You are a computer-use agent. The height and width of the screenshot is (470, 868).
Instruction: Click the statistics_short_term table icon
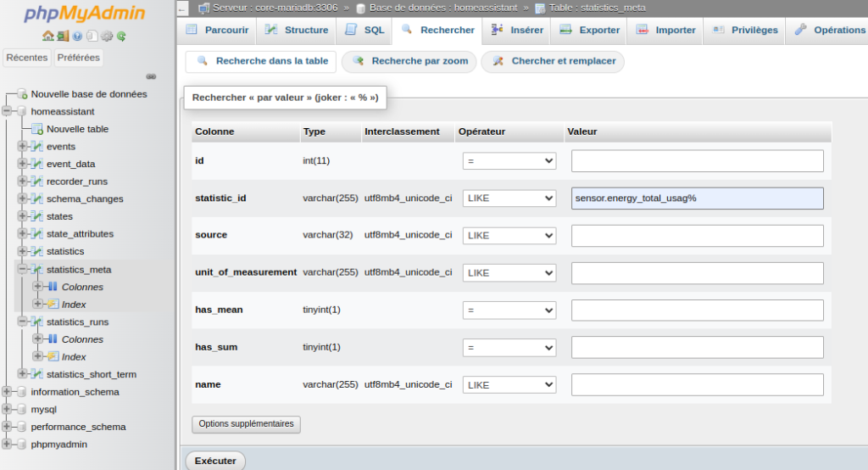37,374
